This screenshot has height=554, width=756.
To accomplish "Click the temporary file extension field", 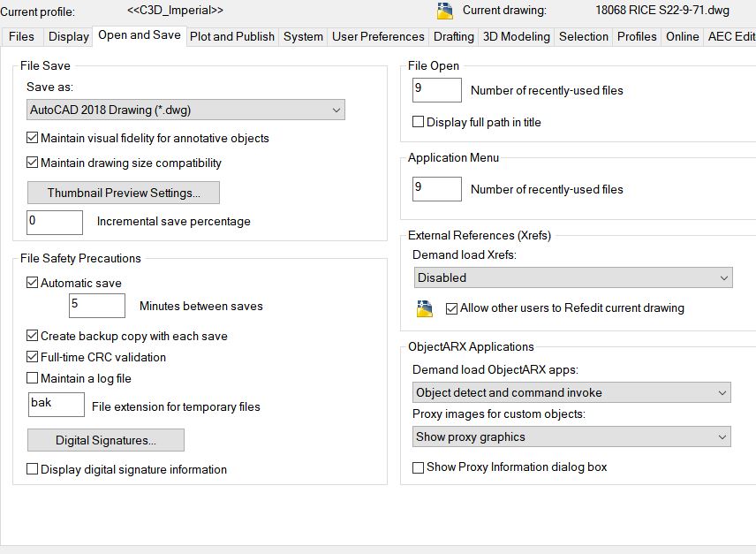I will click(57, 405).
